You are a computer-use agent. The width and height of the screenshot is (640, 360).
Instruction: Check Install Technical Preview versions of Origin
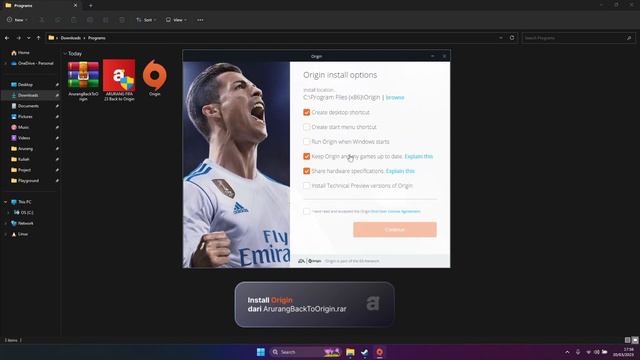click(307, 186)
